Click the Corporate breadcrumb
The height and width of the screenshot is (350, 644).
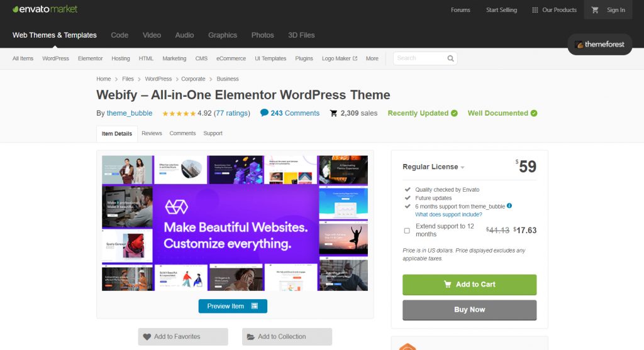(193, 79)
